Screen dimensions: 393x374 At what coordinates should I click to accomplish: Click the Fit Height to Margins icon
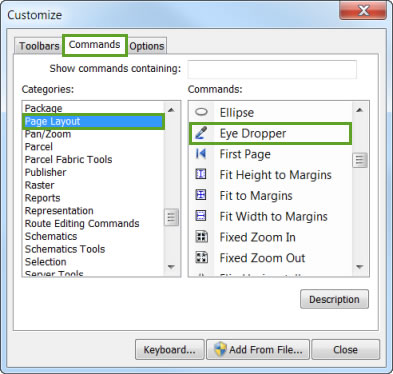click(201, 174)
